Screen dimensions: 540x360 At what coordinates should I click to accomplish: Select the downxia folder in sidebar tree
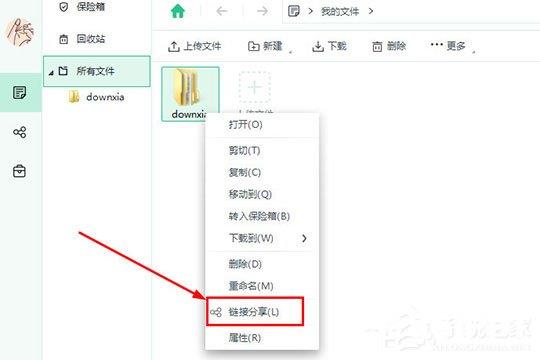(96, 97)
